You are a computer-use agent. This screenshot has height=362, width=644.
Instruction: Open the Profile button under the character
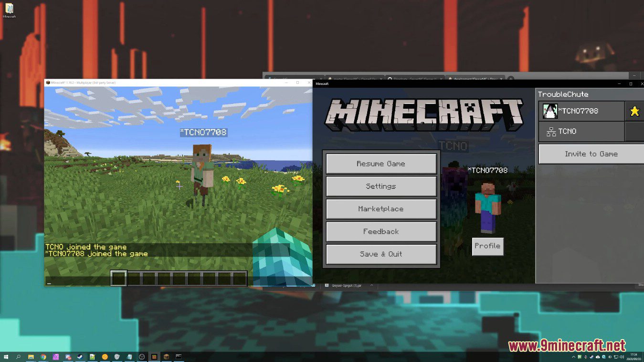click(x=487, y=246)
